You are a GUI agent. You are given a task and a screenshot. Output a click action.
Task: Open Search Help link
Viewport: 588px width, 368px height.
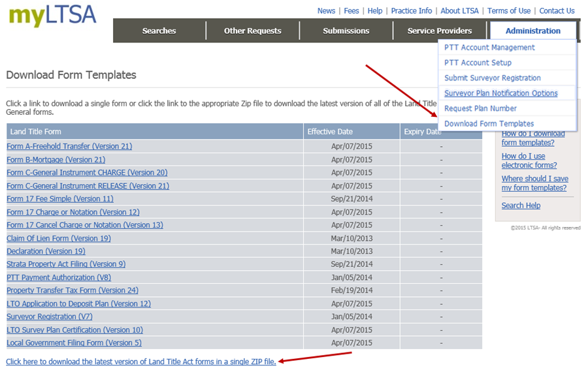point(521,206)
